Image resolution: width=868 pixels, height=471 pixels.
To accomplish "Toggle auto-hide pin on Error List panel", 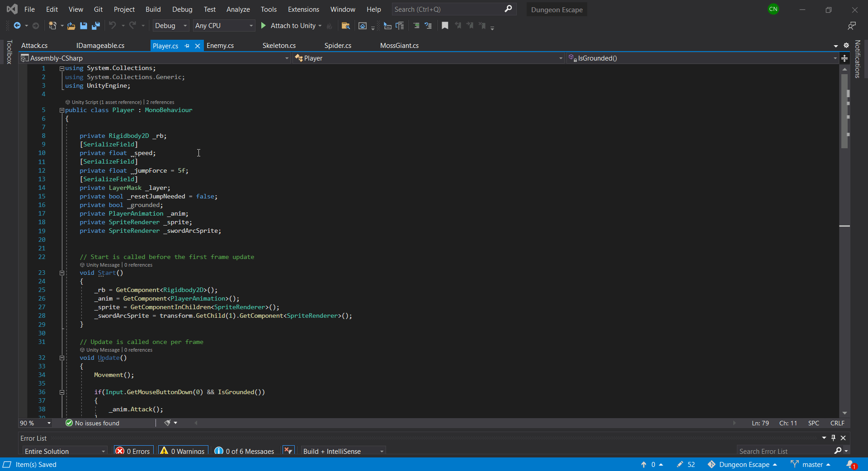I will click(x=834, y=438).
